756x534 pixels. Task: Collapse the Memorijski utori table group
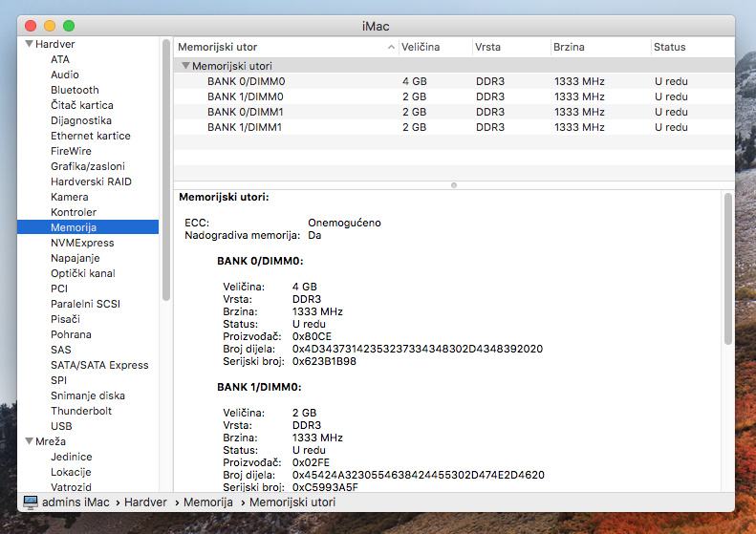click(x=185, y=66)
